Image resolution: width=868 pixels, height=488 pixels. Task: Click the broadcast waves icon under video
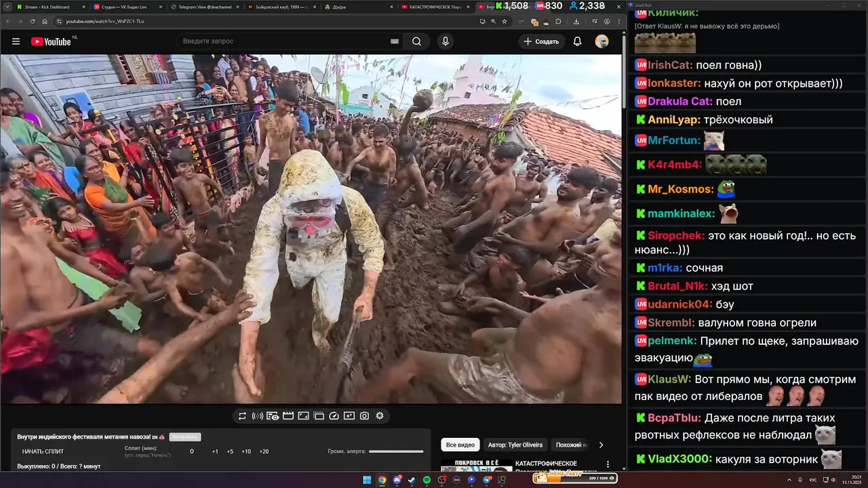pos(258,415)
